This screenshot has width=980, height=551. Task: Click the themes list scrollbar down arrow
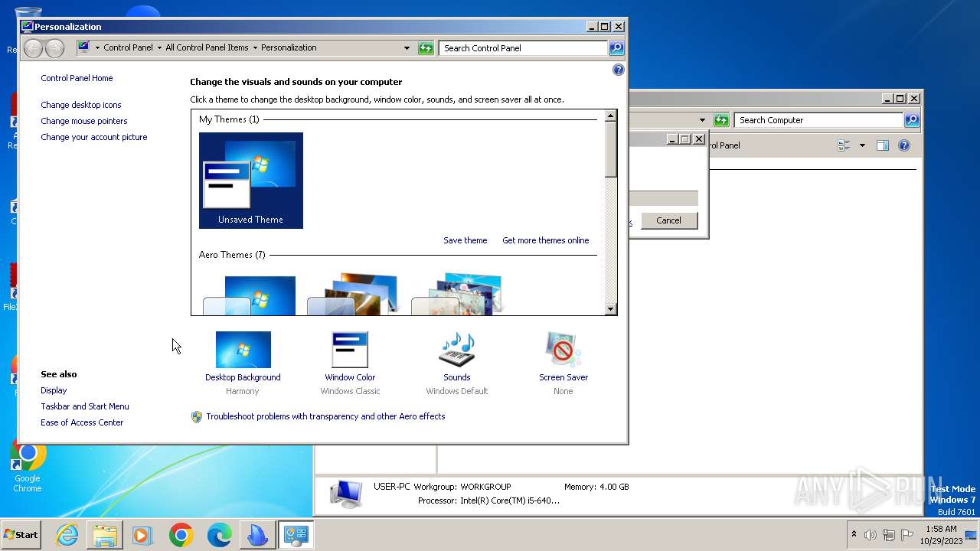pyautogui.click(x=610, y=309)
